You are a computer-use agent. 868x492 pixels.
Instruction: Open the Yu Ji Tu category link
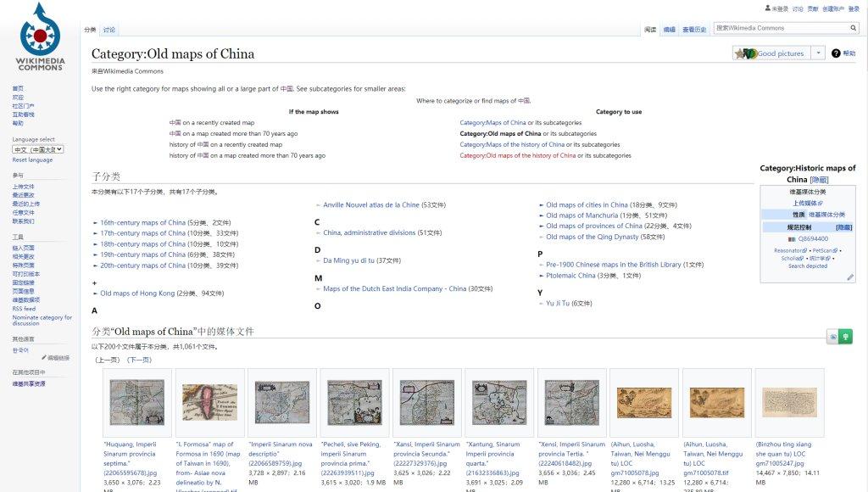coord(558,304)
